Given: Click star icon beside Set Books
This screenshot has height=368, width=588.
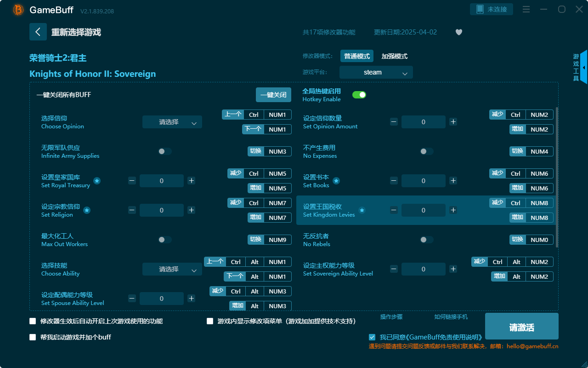Looking at the screenshot, I should 336,181.
